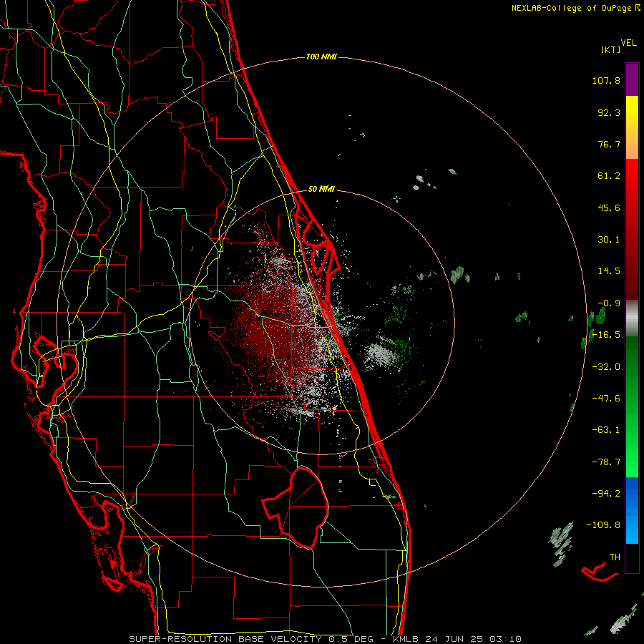Screen dimensions: 644x644
Task: Click the 45.6 velocity scale value
Action: coord(609,208)
